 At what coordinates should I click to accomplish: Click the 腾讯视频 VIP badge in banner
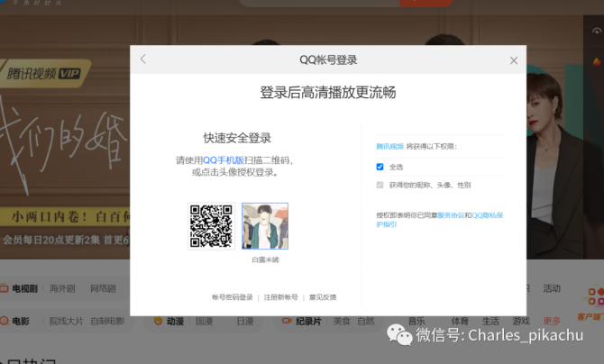click(43, 73)
